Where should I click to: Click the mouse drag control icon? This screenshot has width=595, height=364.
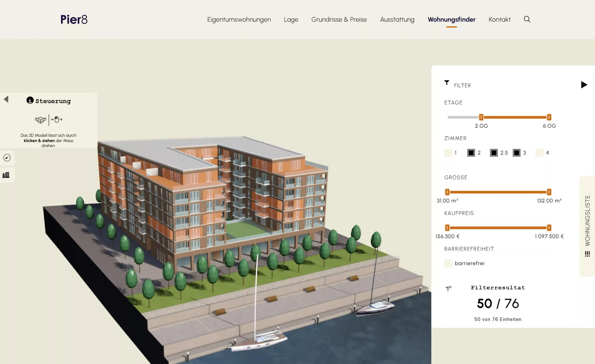pos(57,119)
